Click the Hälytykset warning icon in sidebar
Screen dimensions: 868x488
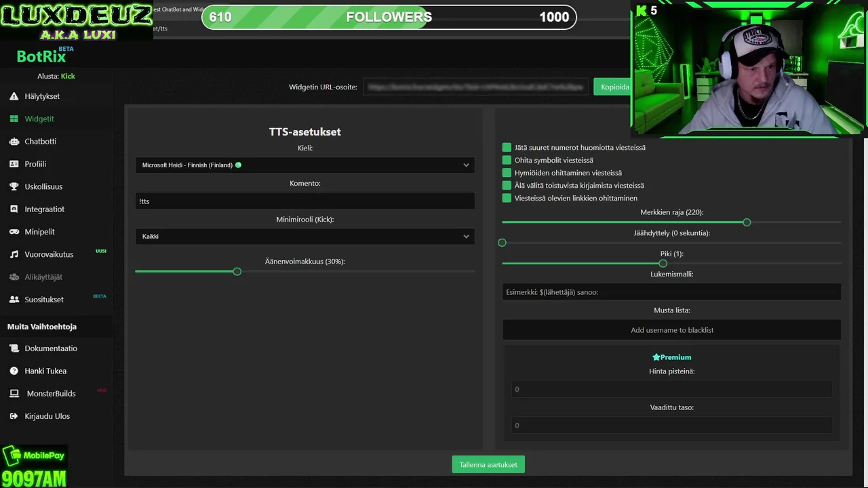pos(14,96)
